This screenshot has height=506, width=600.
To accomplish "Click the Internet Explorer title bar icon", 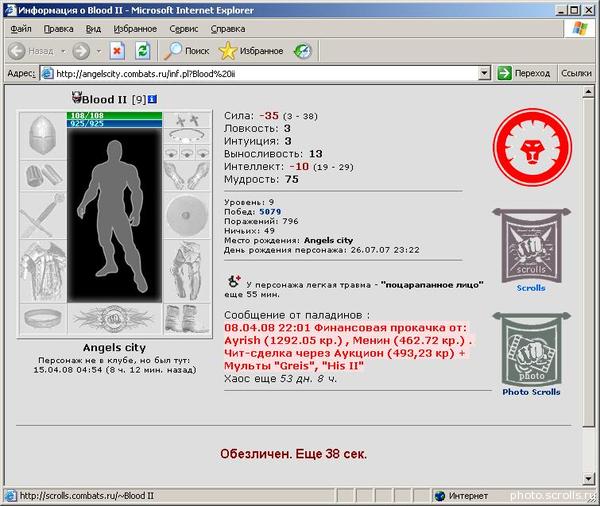I will click(11, 10).
